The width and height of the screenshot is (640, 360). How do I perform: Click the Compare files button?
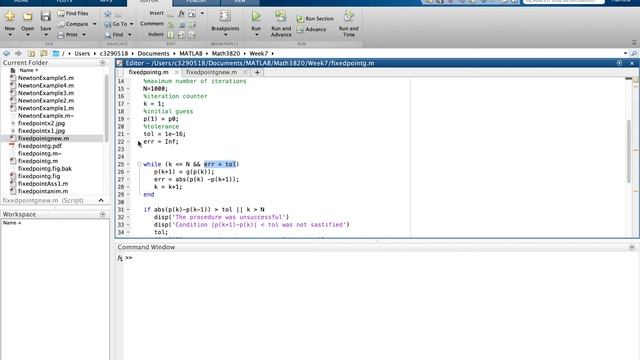(x=73, y=24)
